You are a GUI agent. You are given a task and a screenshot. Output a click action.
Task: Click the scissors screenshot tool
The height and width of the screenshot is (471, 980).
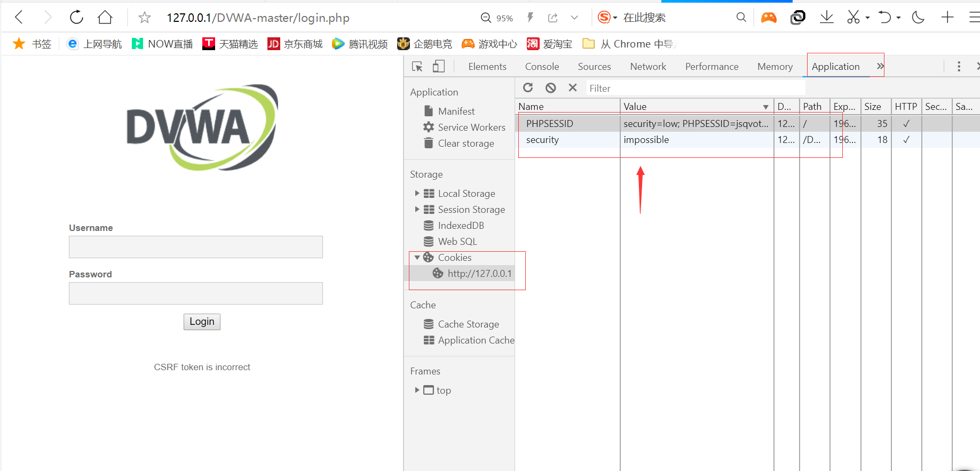click(853, 18)
